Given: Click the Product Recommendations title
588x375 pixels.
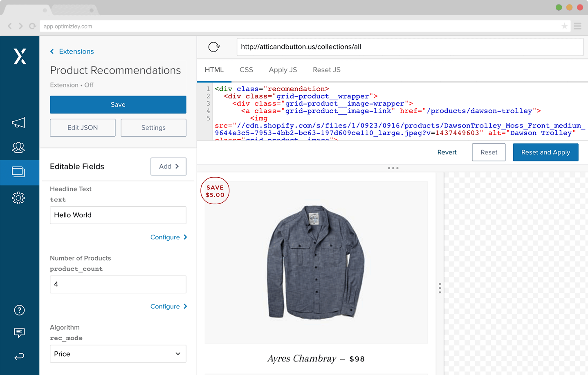Looking at the screenshot, I should tap(115, 70).
